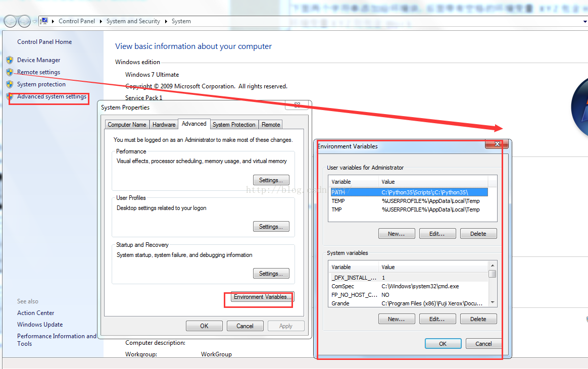Switch to Remote tab
This screenshot has height=369, width=588.
point(271,124)
